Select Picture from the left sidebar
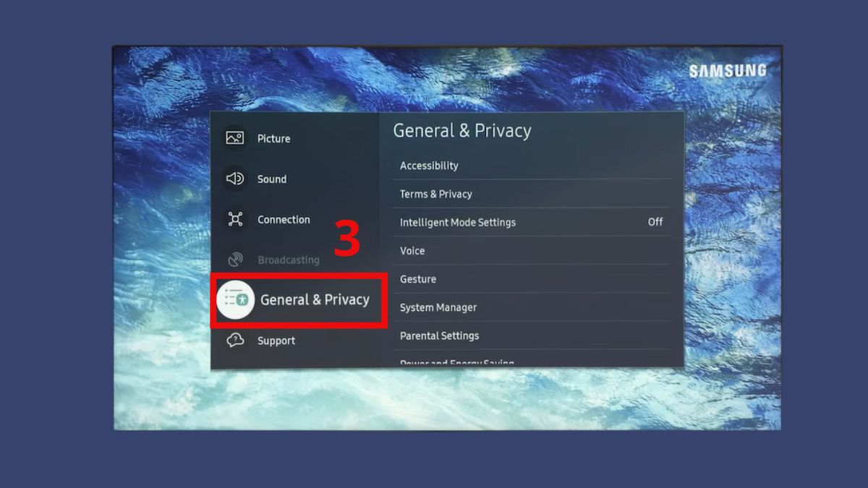This screenshot has width=868, height=488. (x=274, y=137)
